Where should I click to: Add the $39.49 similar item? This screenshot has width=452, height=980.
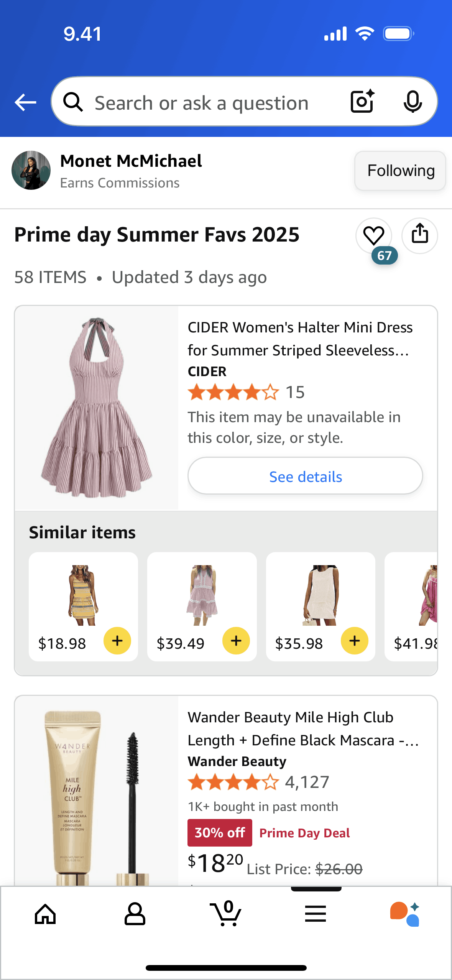[236, 641]
